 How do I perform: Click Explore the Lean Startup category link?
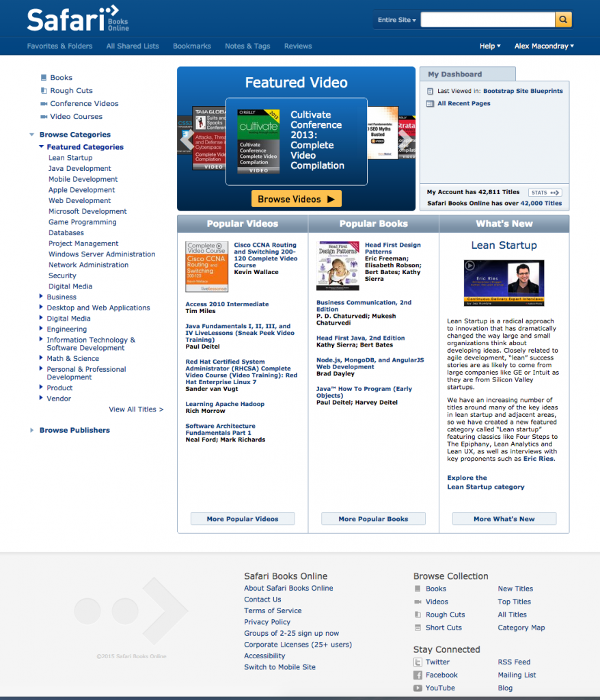pyautogui.click(x=486, y=482)
